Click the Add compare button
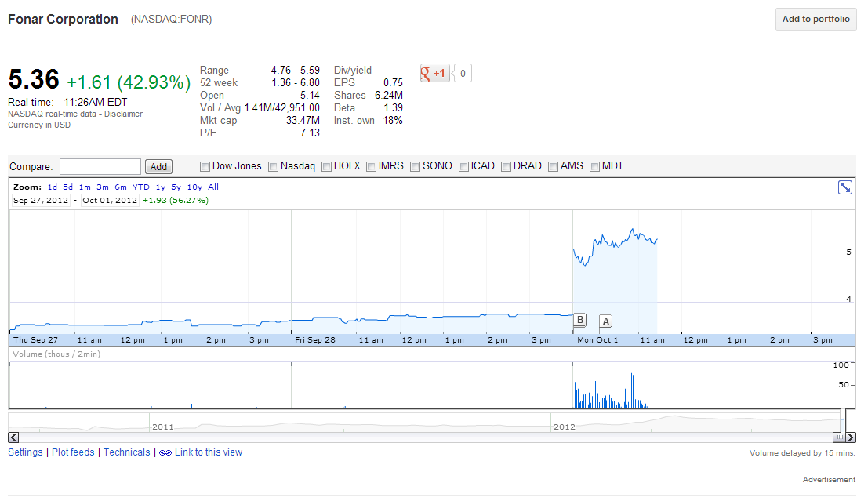Screen dimensions: 868x501 click(158, 167)
